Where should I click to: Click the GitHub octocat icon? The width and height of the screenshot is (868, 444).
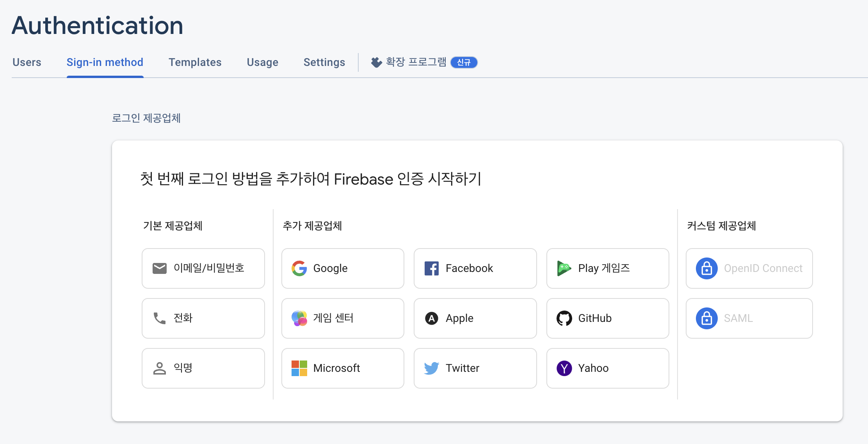coord(564,318)
